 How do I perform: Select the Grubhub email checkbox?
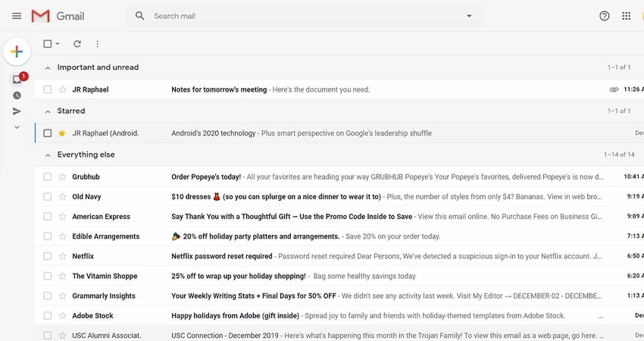[48, 177]
